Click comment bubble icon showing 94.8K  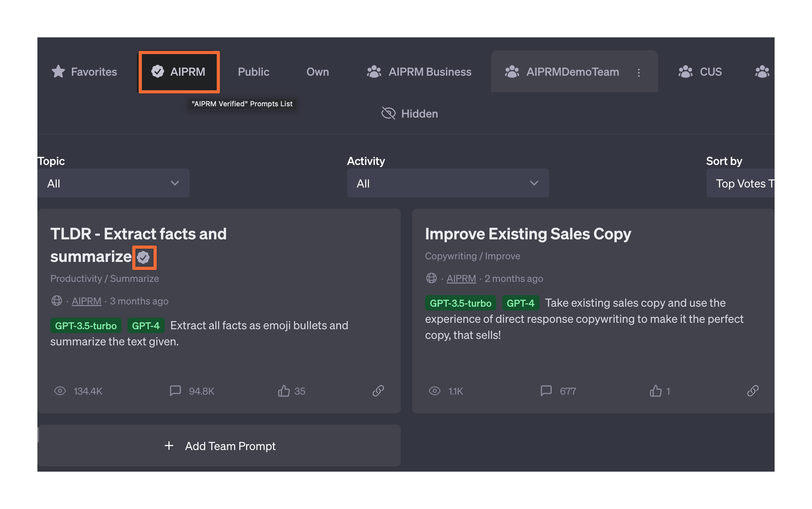click(175, 391)
